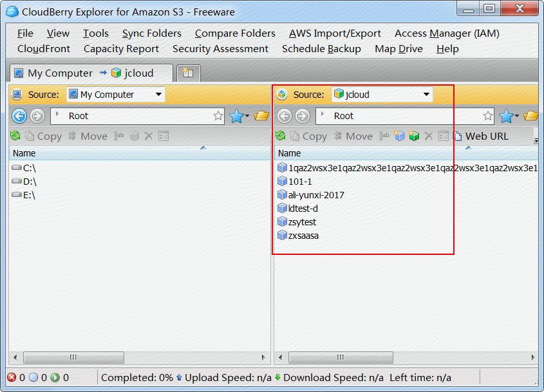
Task: Open the Map Drive menu
Action: 399,48
